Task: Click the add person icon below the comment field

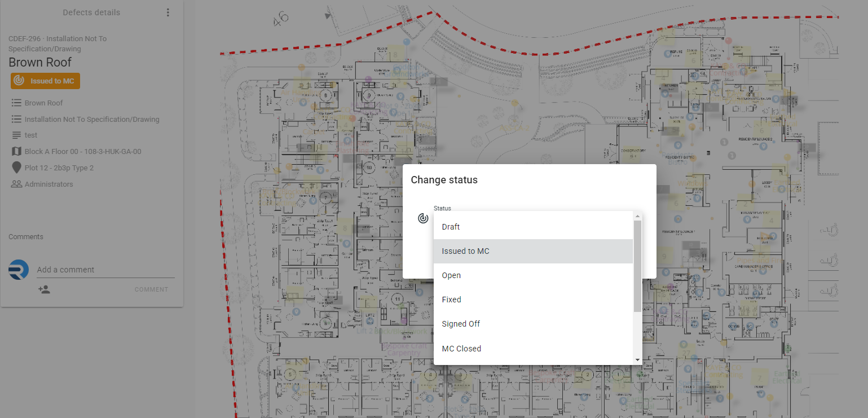Action: 44,289
